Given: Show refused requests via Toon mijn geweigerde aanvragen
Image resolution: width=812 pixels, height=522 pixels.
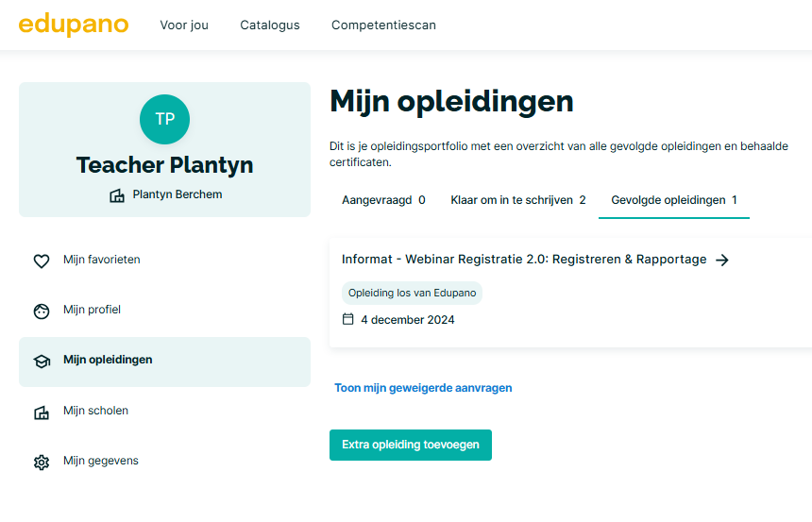Looking at the screenshot, I should click(x=423, y=388).
